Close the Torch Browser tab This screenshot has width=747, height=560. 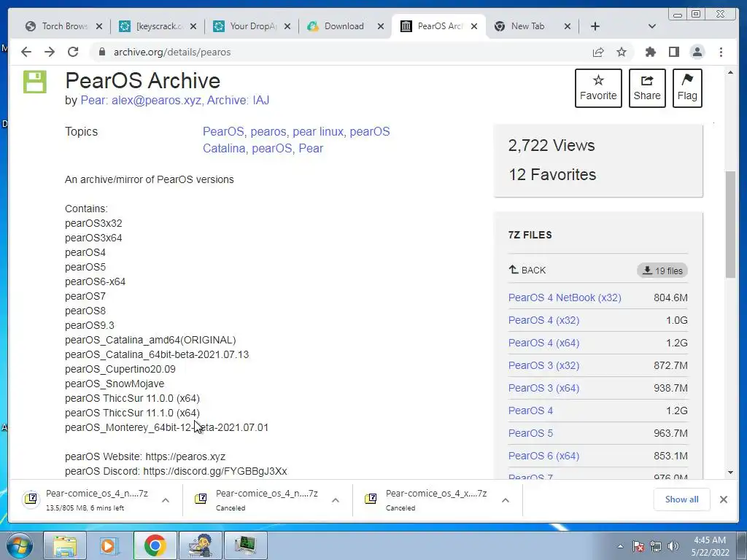[x=99, y=27]
